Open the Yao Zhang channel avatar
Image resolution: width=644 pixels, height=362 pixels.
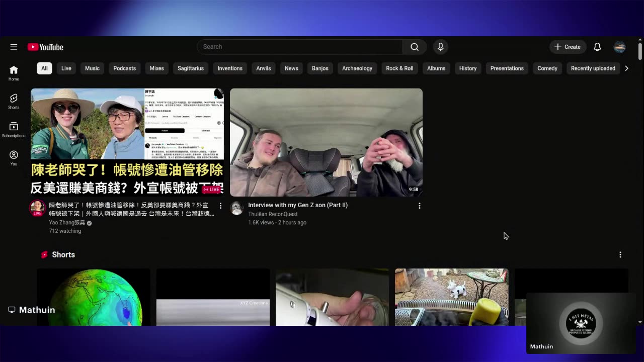[x=37, y=208]
